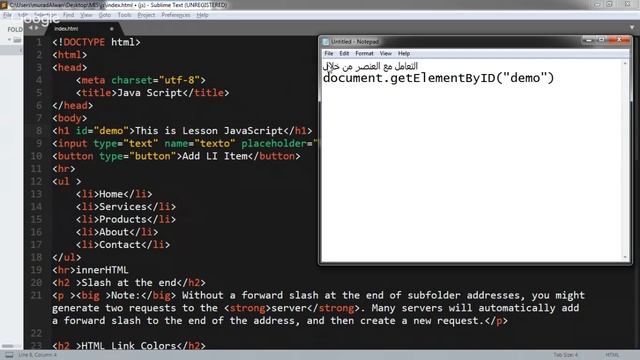640x360 pixels.
Task: Open Sublime Text Find menu
Action: (x=68, y=15)
